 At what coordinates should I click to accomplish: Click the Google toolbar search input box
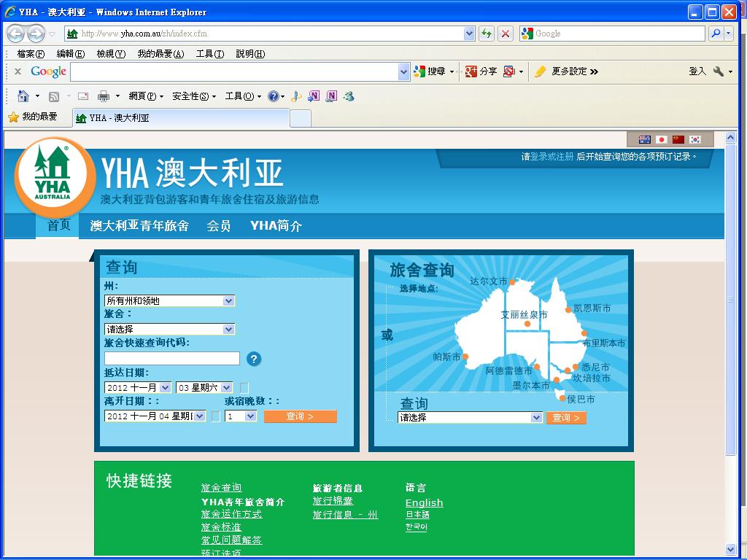pyautogui.click(x=234, y=71)
